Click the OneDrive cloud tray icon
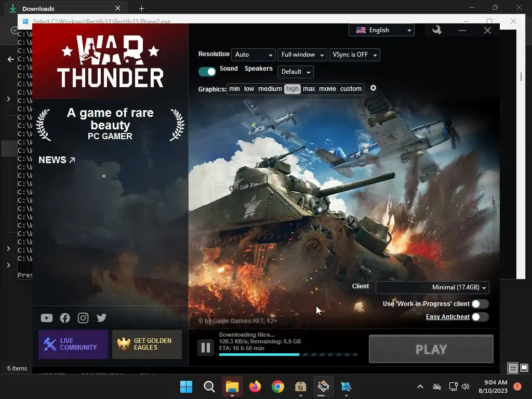532x399 pixels. click(437, 387)
